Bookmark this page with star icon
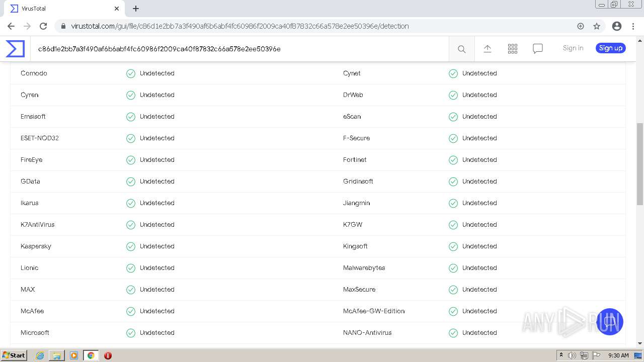 pyautogui.click(x=597, y=26)
